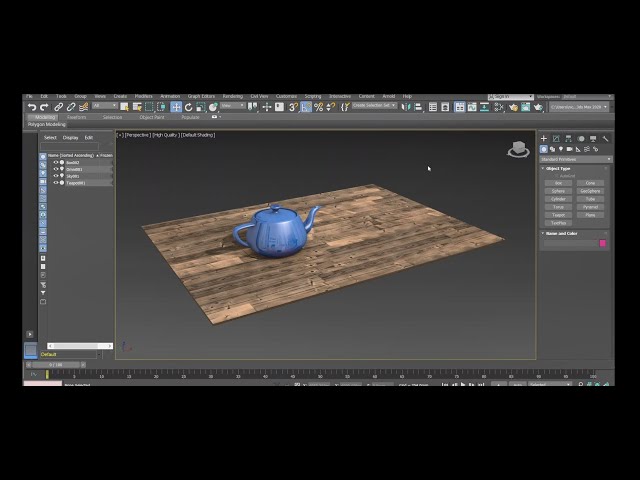This screenshot has height=480, width=640.
Task: Open the selection filter All dropdown
Action: tap(104, 106)
